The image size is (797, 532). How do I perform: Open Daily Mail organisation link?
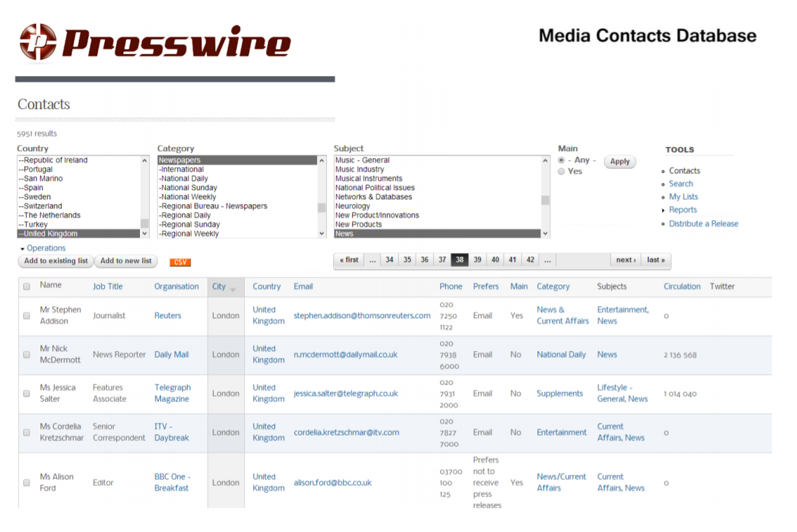point(171,354)
